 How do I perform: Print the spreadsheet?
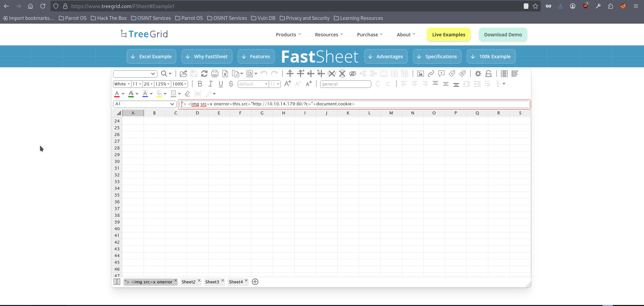(215, 73)
